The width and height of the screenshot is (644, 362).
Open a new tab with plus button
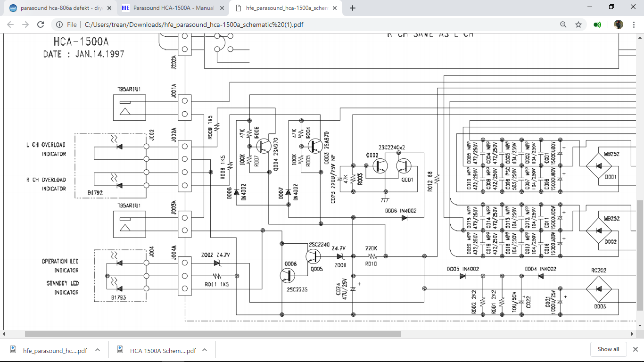pos(353,8)
